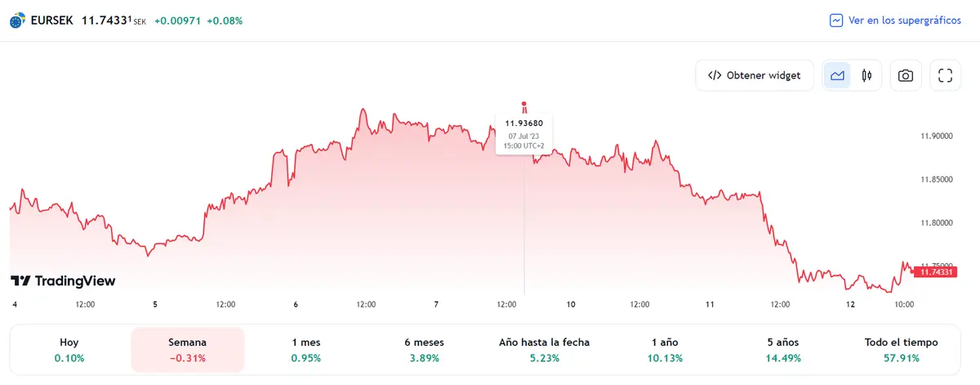Click the red 11.74331 current price label

click(935, 271)
